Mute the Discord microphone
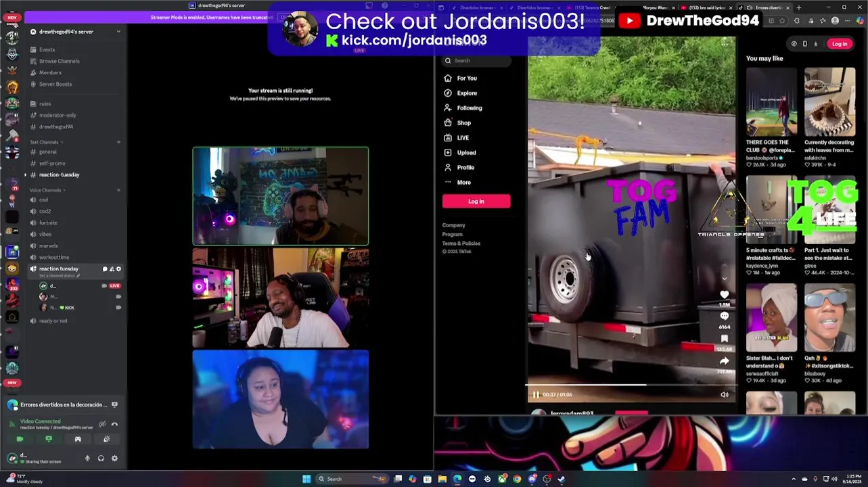Image resolution: width=868 pixels, height=487 pixels. coord(87,459)
